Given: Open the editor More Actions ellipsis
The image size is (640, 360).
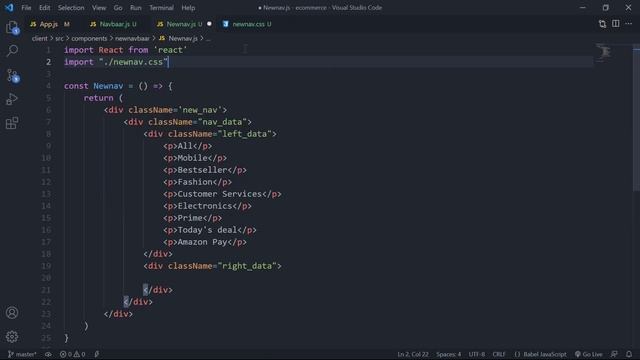Looking at the screenshot, I should [x=629, y=24].
